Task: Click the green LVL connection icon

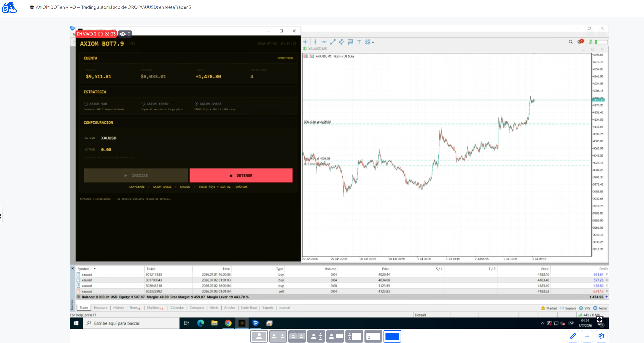Action: [x=591, y=42]
